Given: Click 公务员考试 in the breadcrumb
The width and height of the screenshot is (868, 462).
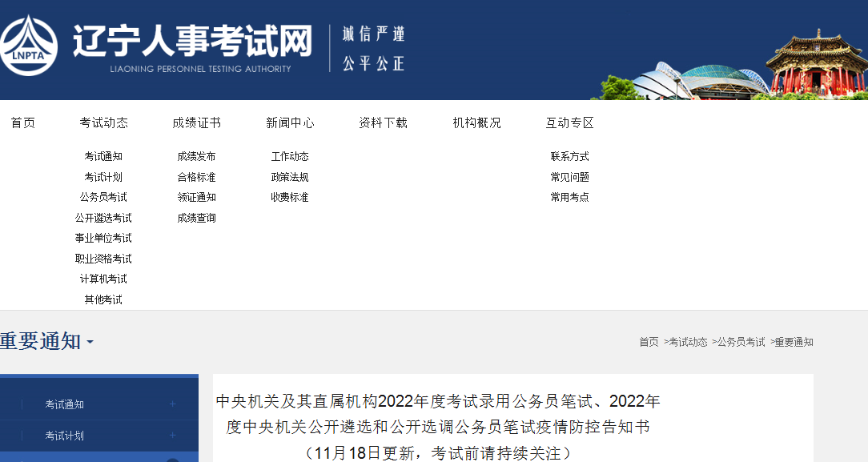Looking at the screenshot, I should coord(741,342).
